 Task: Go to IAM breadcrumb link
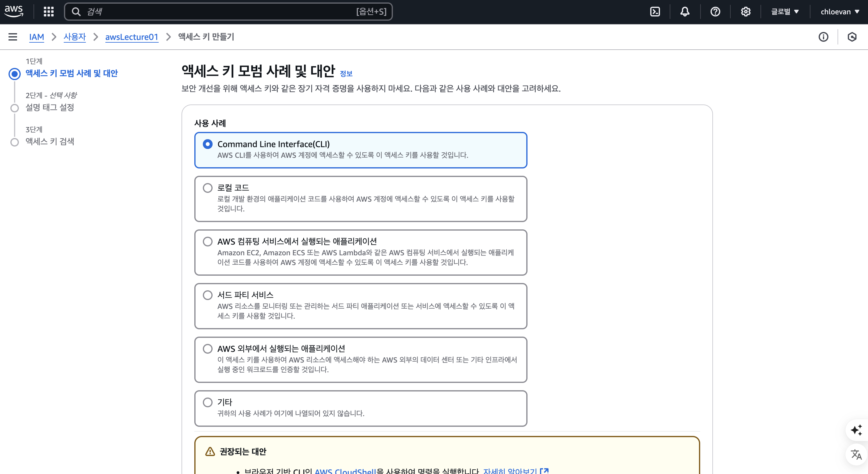click(x=36, y=37)
